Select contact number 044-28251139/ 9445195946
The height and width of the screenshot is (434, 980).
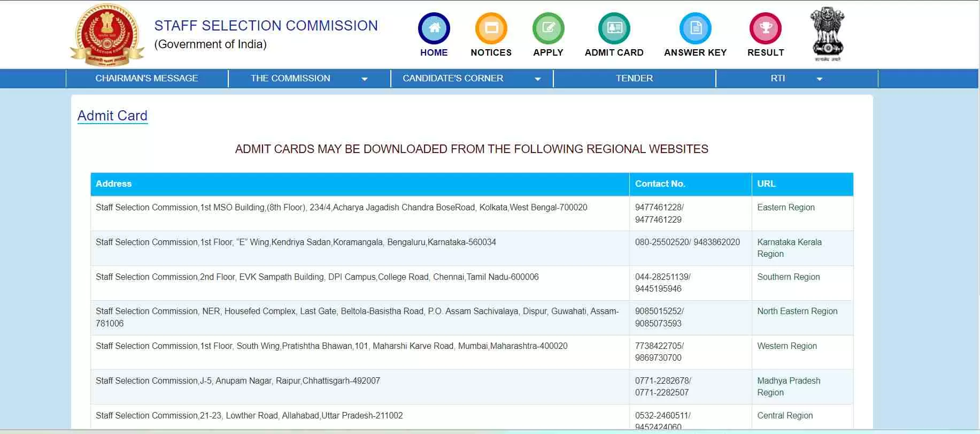pyautogui.click(x=662, y=283)
